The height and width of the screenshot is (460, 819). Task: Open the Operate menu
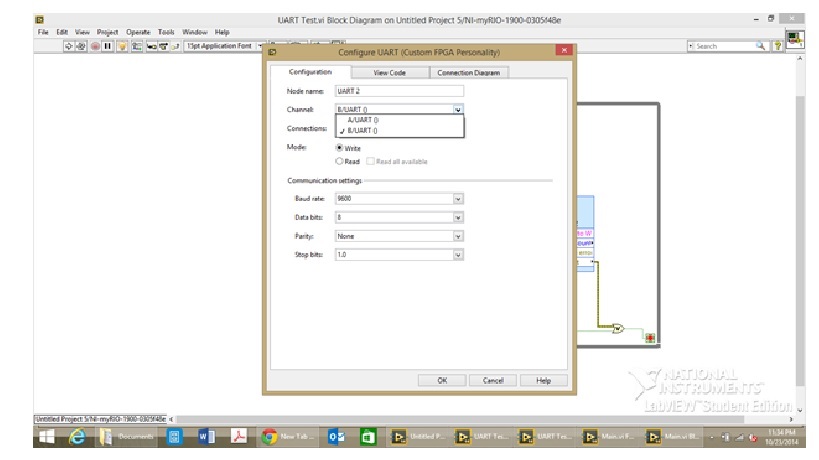138,32
